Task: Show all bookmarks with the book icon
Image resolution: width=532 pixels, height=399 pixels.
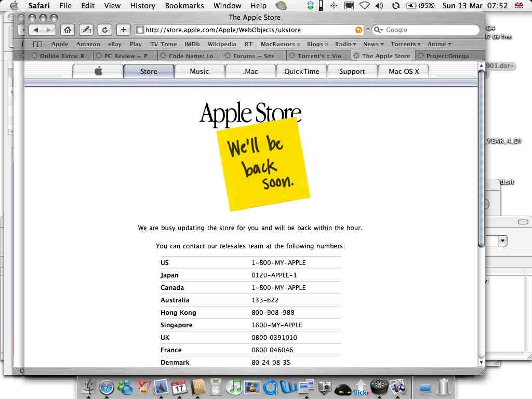Action: click(37, 44)
